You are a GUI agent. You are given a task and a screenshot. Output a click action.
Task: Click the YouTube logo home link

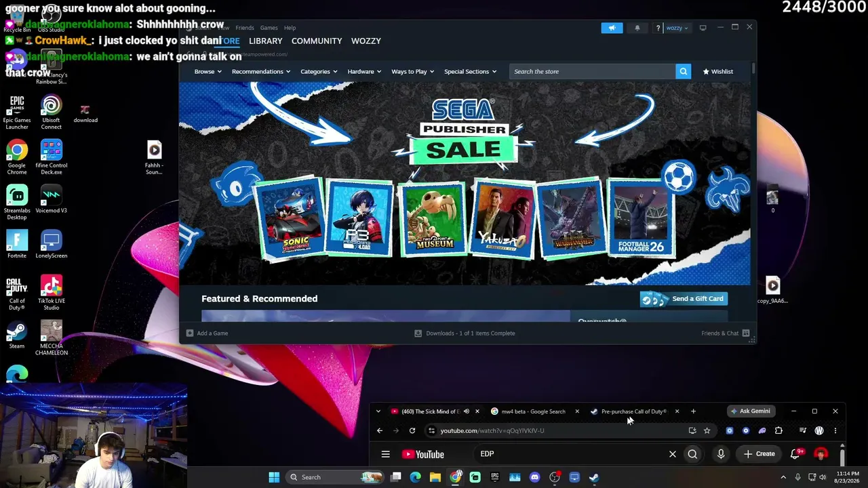(422, 454)
